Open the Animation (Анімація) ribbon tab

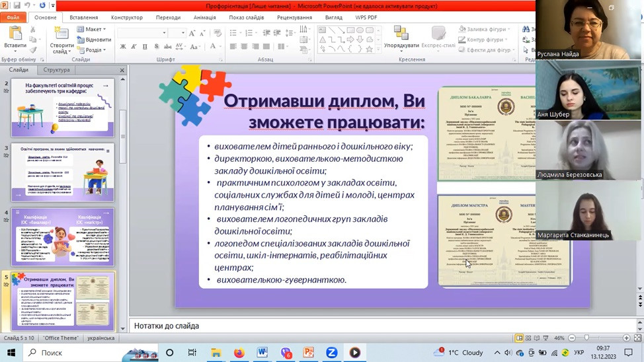(204, 18)
